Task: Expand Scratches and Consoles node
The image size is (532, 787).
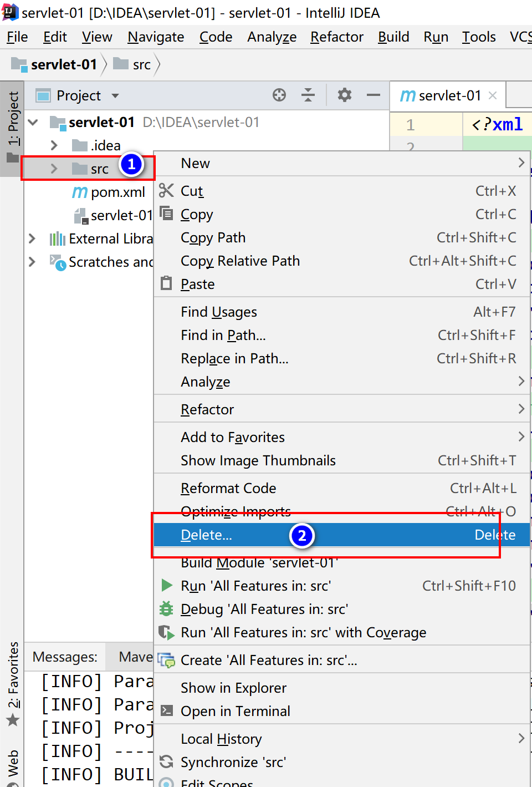Action: [x=32, y=262]
